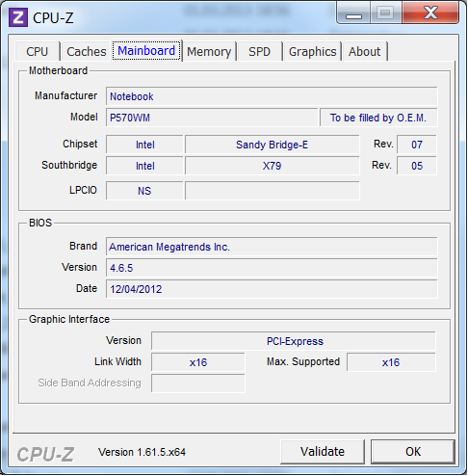Click the empty LPCIO model field

coord(273,191)
